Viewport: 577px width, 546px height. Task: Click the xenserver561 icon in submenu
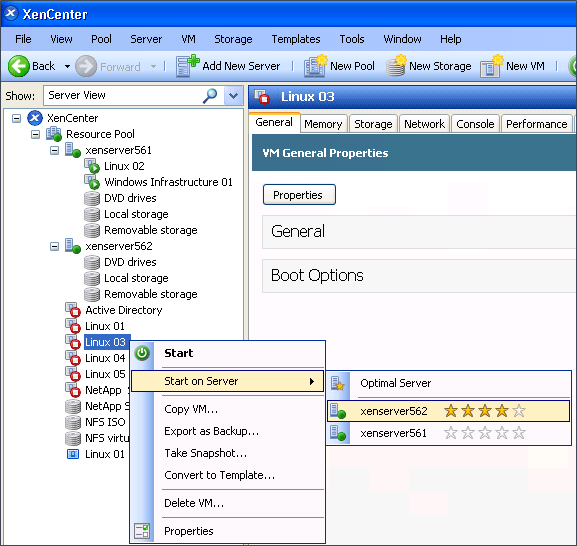click(338, 433)
